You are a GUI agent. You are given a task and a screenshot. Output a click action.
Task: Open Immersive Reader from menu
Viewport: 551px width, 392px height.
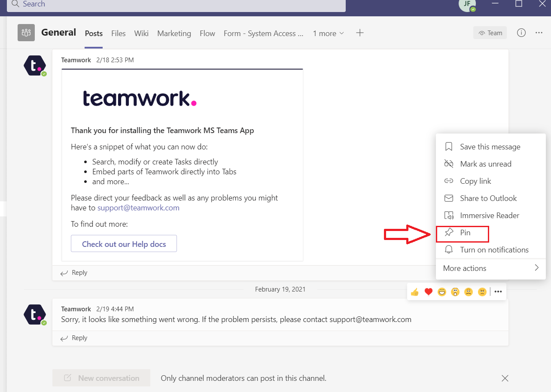coord(490,215)
